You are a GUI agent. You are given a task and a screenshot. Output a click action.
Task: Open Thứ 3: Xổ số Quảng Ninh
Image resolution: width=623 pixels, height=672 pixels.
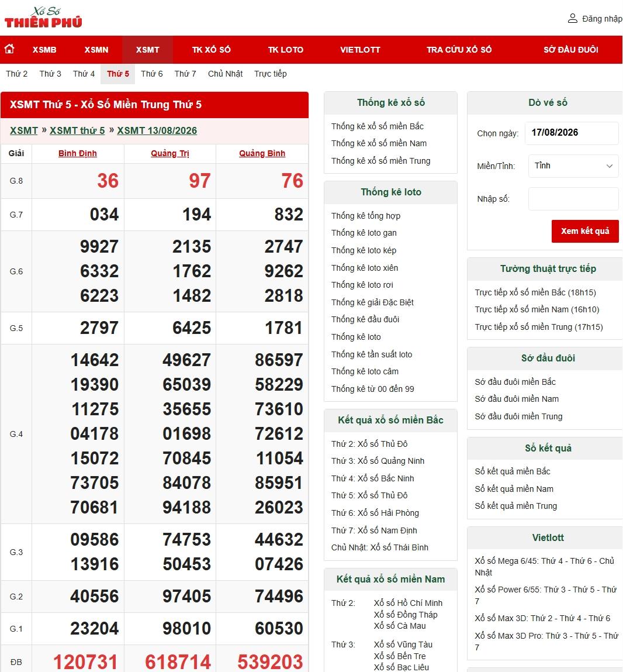coord(378,461)
